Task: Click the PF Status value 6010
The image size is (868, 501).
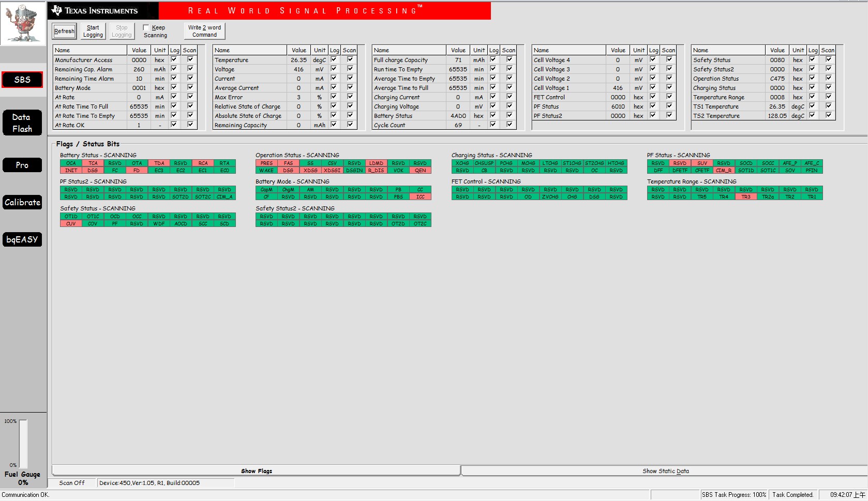Action: click(618, 107)
